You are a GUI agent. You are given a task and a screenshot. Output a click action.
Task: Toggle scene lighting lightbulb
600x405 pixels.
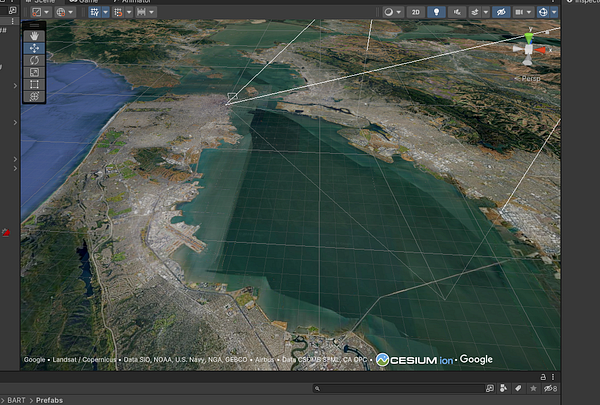pyautogui.click(x=437, y=12)
